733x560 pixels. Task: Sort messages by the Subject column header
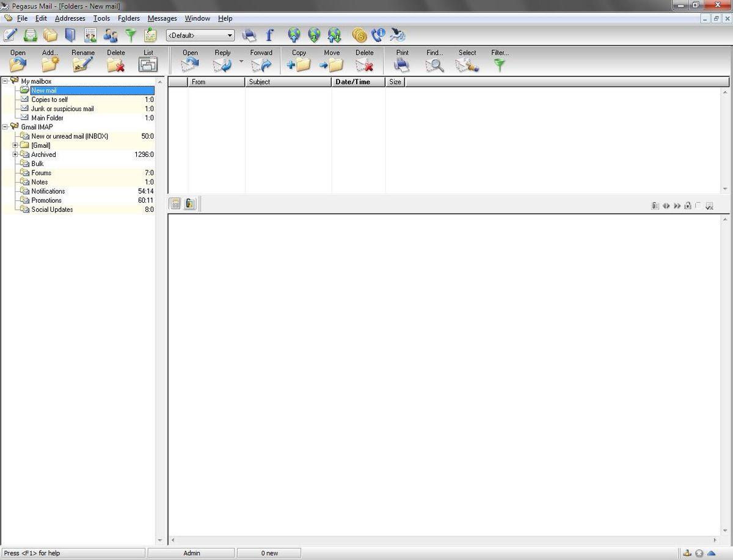pos(288,82)
